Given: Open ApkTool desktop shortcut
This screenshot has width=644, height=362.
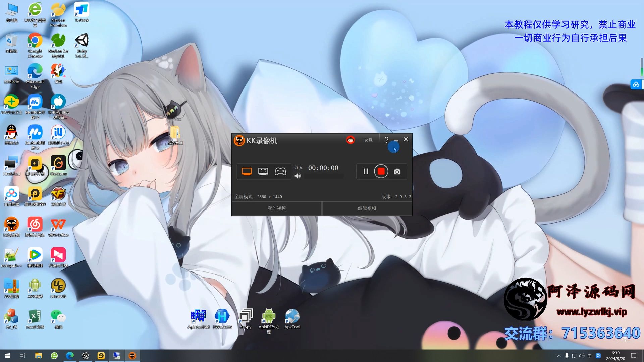Looking at the screenshot, I should click(x=292, y=319).
